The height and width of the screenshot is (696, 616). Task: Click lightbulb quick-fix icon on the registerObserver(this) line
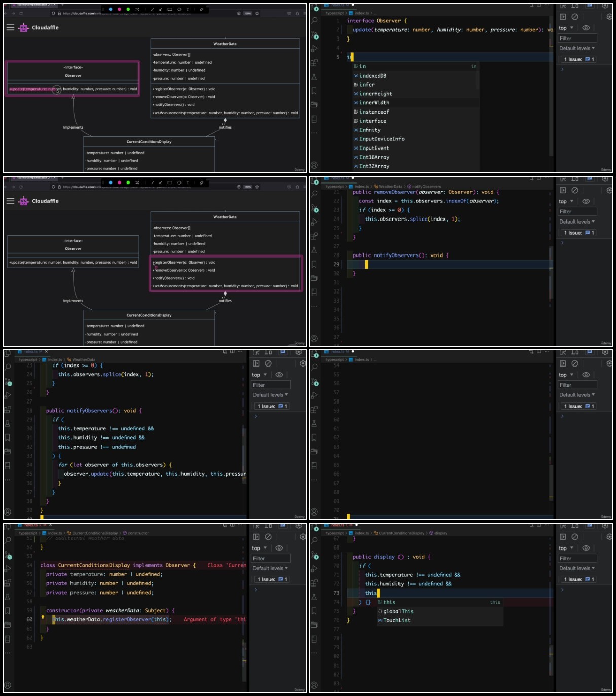pyautogui.click(x=43, y=617)
